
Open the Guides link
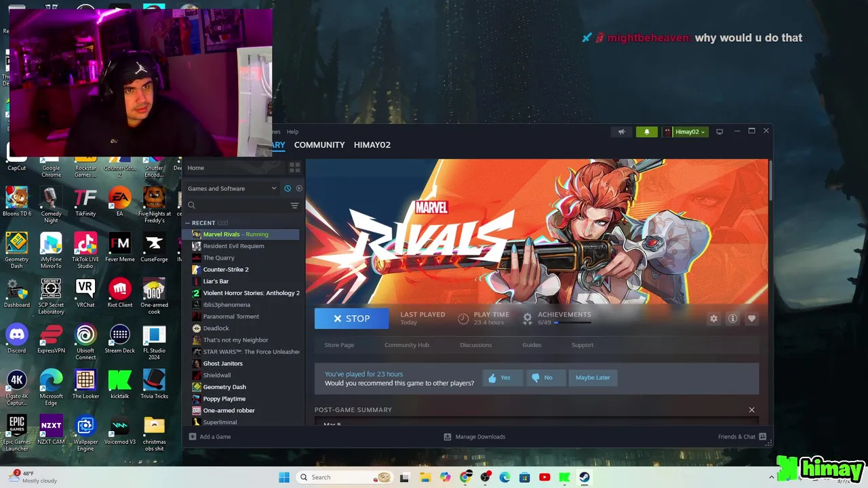coord(532,345)
